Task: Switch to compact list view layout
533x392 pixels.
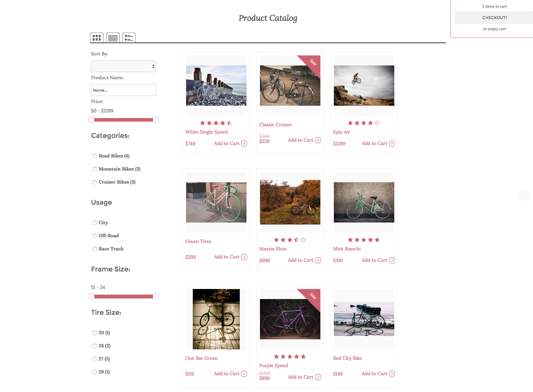Action: pyautogui.click(x=113, y=38)
